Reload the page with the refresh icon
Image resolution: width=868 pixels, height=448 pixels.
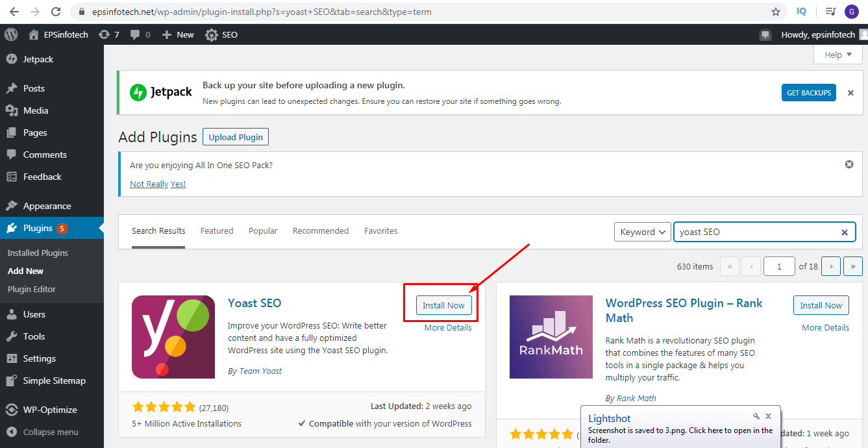tap(56, 12)
